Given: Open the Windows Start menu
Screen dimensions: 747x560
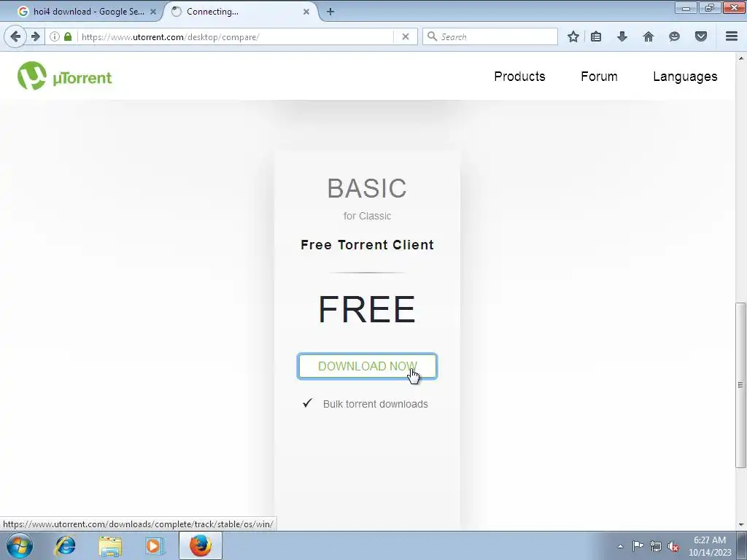Looking at the screenshot, I should click(x=20, y=545).
